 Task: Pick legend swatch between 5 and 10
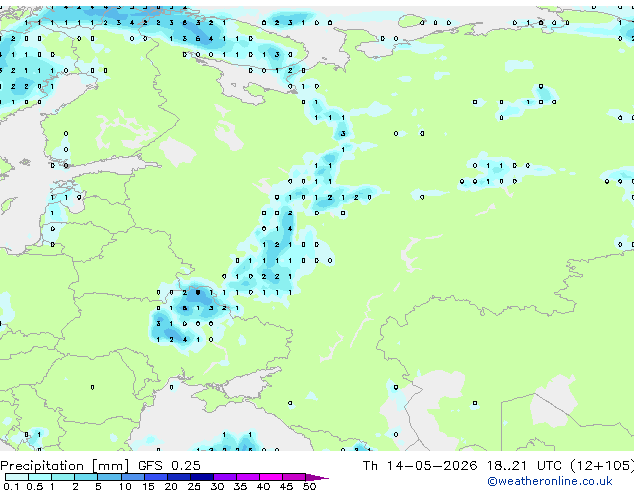tap(109, 477)
